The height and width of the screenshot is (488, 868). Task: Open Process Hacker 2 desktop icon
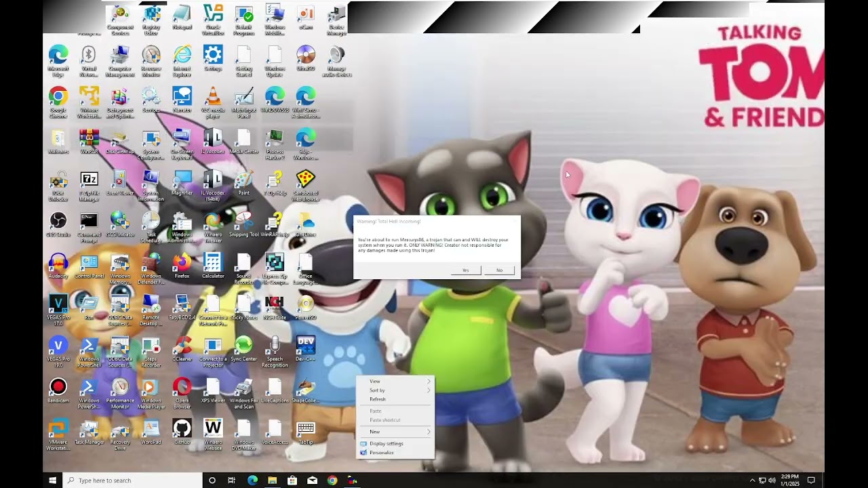(x=275, y=144)
